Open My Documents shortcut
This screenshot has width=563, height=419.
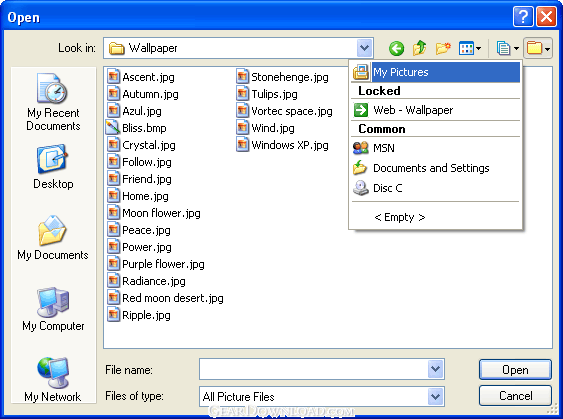(53, 238)
